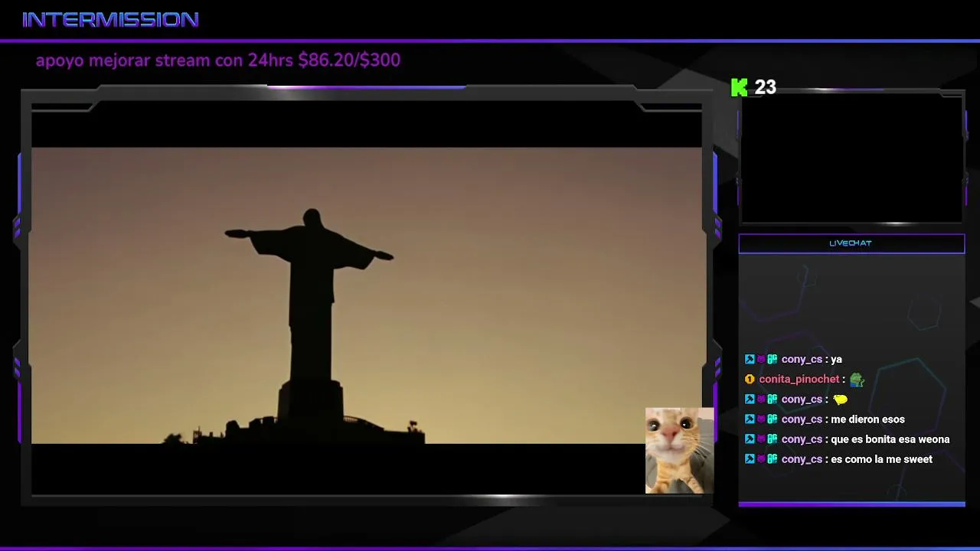980x551 pixels.
Task: Click the moderator badge beside the "ya" message
Action: pos(750,360)
